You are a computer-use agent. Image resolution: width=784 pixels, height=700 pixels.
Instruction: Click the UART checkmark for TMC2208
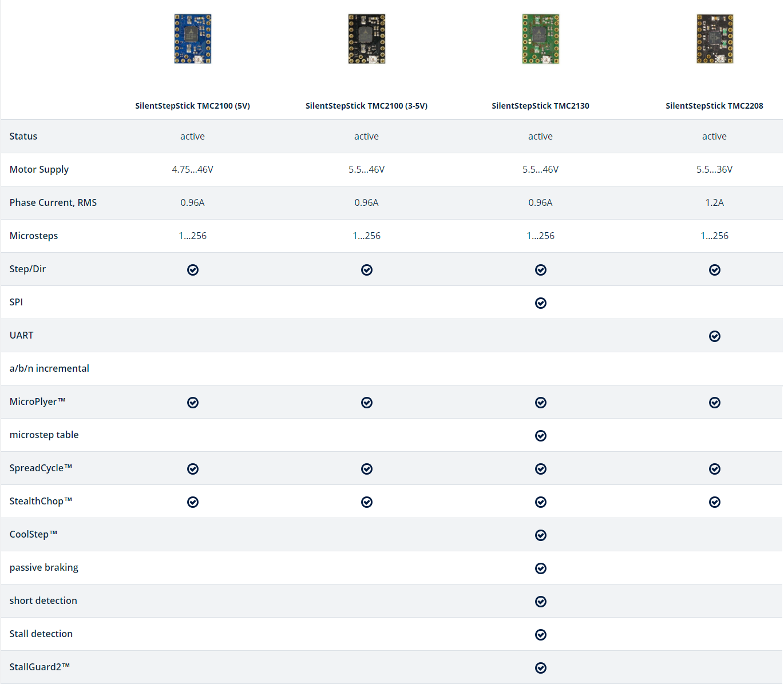714,336
